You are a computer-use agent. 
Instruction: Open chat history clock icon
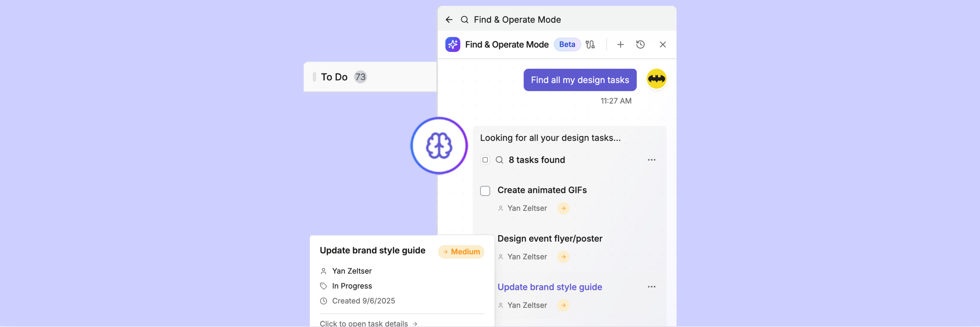pyautogui.click(x=640, y=45)
